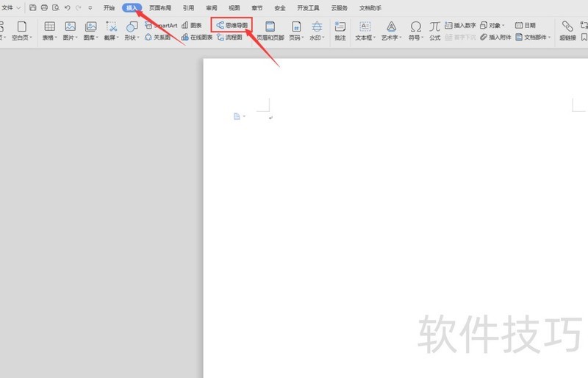Open the 安全 tab
This screenshot has height=378, width=588.
[280, 8]
